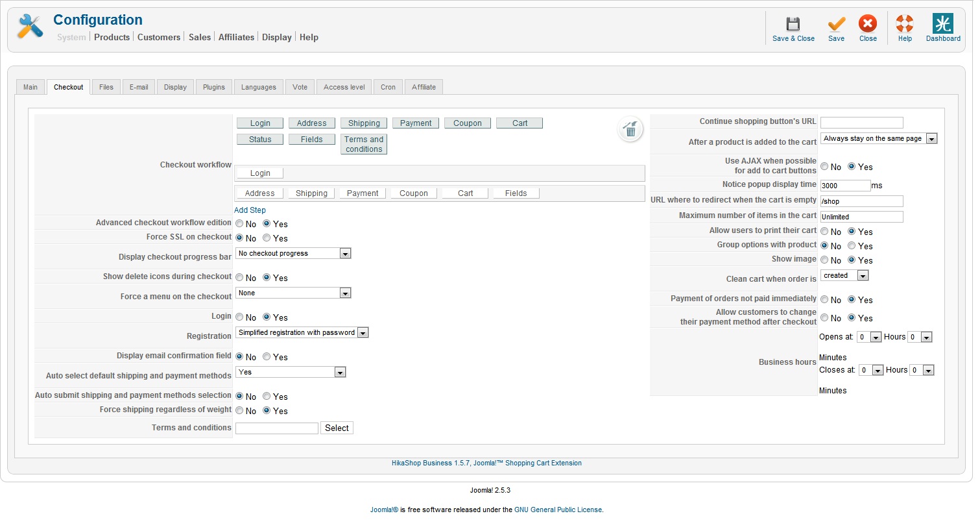Open the Registration type dropdown
The width and height of the screenshot is (980, 529).
tap(302, 332)
